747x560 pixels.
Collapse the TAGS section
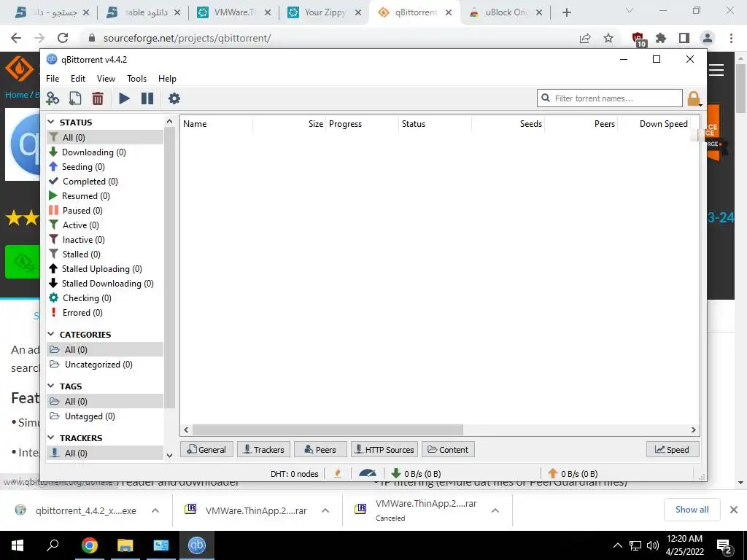(51, 386)
